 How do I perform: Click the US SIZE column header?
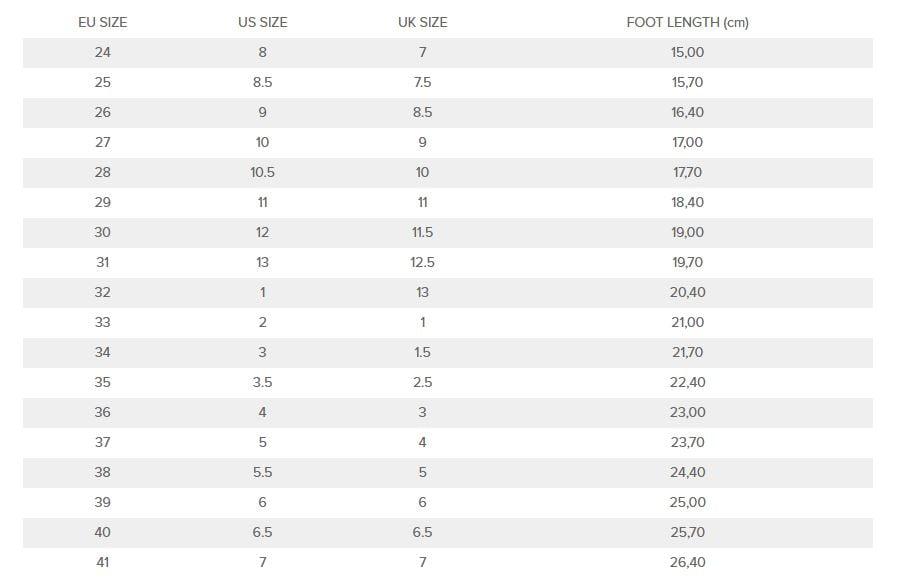[x=263, y=22]
